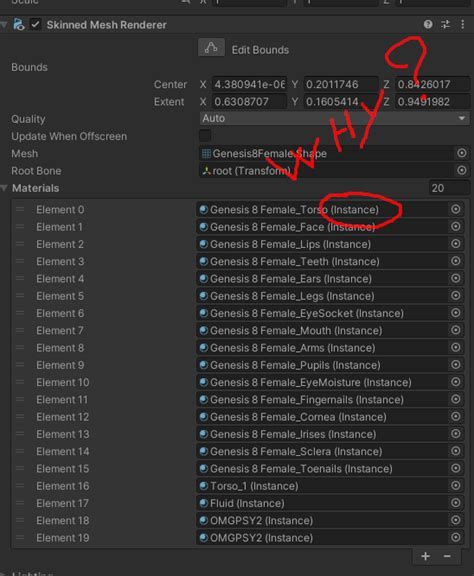Add a new material element with plus
Image resolution: width=474 pixels, height=576 pixels.
point(425,556)
